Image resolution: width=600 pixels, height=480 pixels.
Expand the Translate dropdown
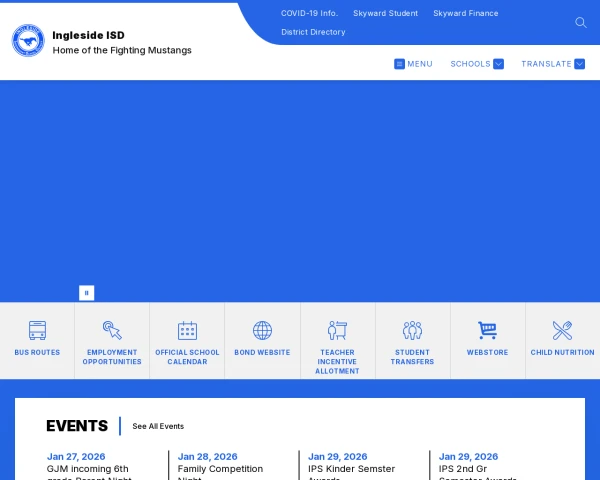click(x=552, y=64)
